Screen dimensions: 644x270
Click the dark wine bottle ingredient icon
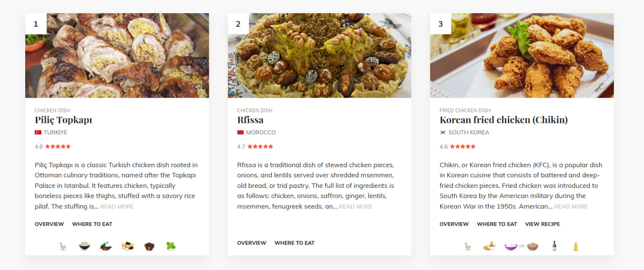[x=554, y=246]
